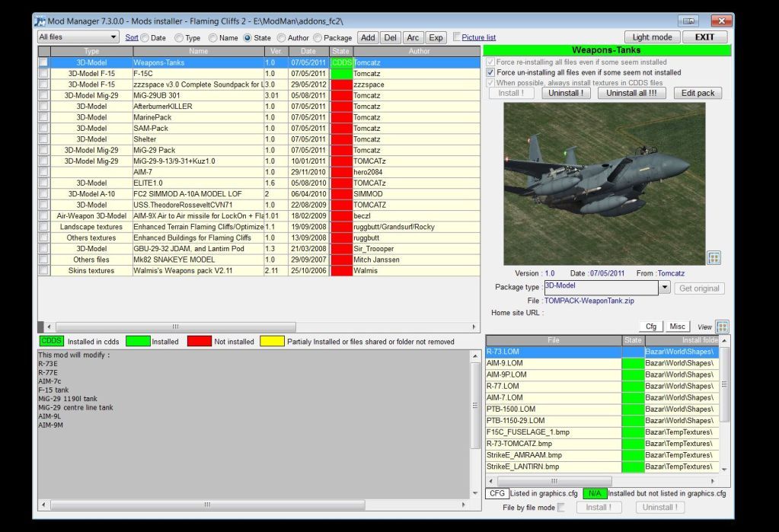The height and width of the screenshot is (532, 779).
Task: Select the Author sort radio button
Action: [x=282, y=37]
